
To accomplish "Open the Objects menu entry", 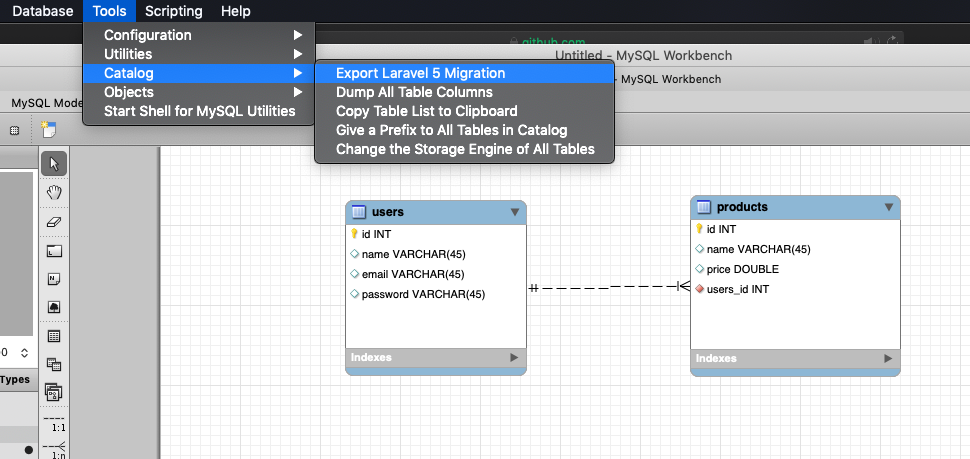I will click(199, 92).
